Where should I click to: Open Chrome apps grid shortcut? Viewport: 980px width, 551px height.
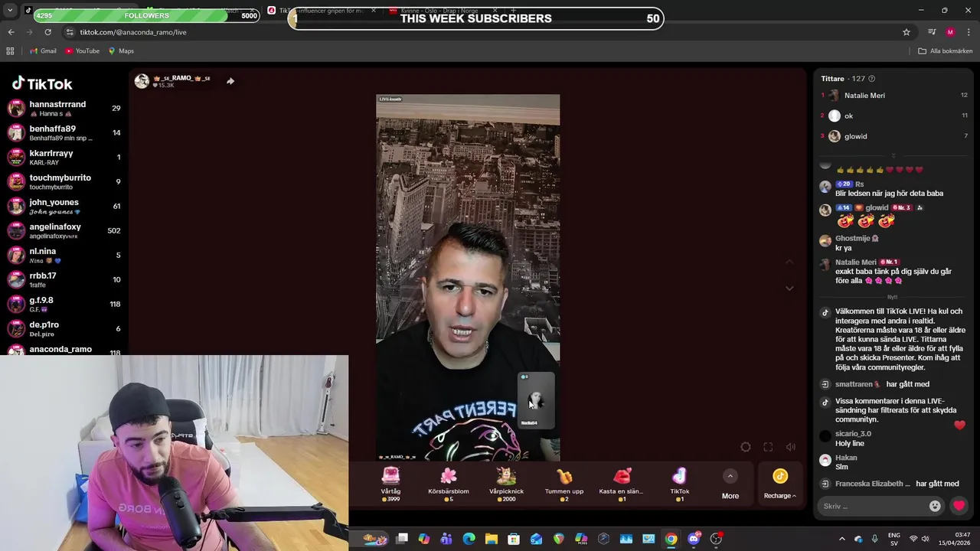[10, 51]
